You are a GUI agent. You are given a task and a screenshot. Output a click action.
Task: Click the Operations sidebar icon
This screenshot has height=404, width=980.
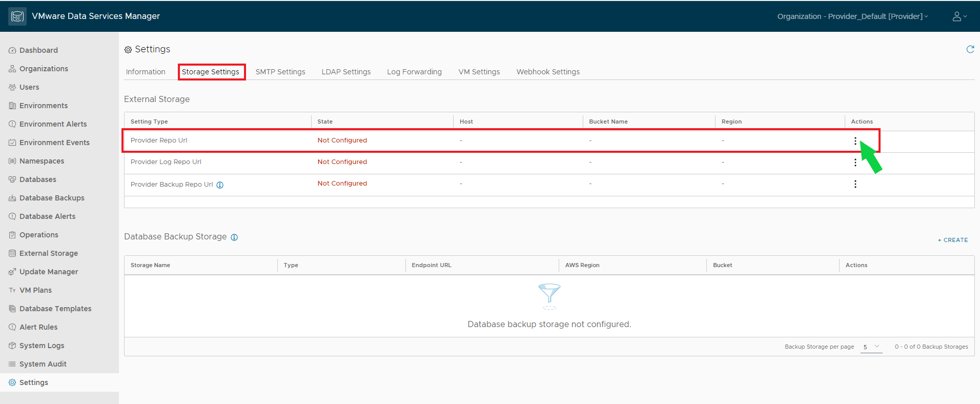click(12, 235)
